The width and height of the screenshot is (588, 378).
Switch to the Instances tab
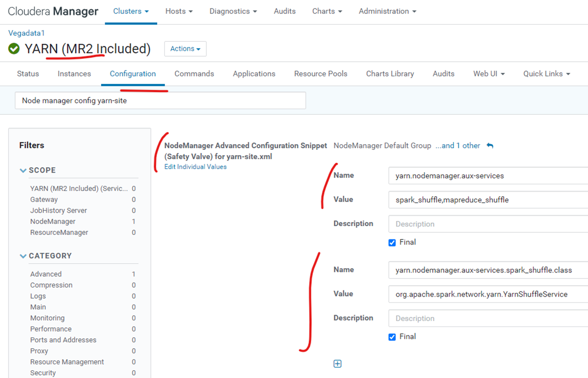click(x=74, y=74)
